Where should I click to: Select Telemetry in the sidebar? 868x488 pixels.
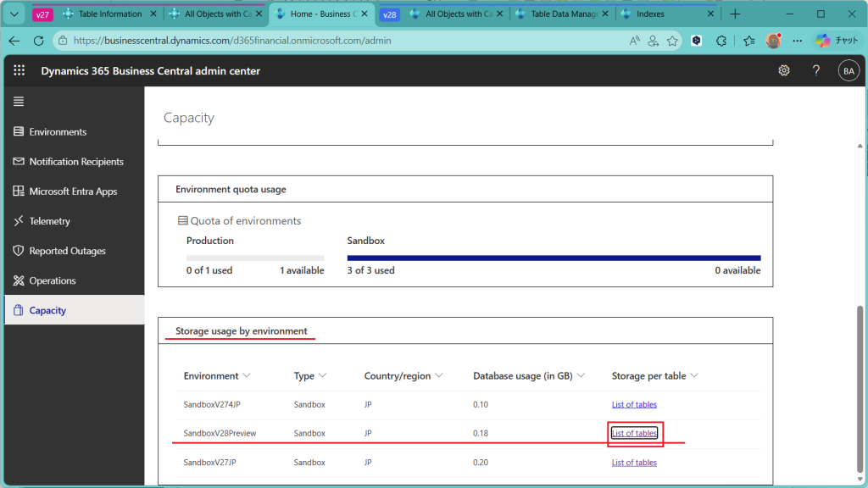pos(49,221)
